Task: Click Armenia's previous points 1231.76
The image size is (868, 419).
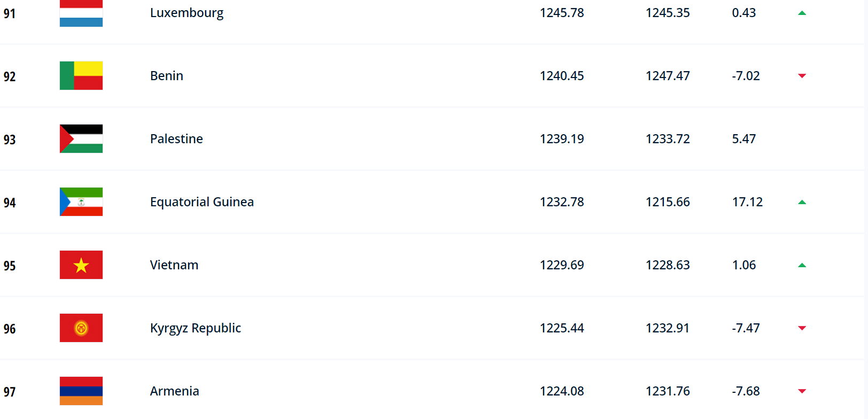Action: coord(668,391)
